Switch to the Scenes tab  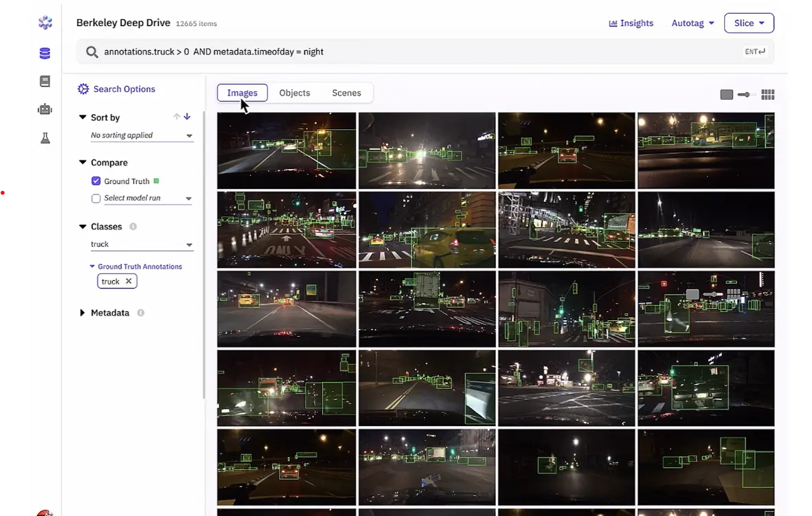pyautogui.click(x=346, y=92)
